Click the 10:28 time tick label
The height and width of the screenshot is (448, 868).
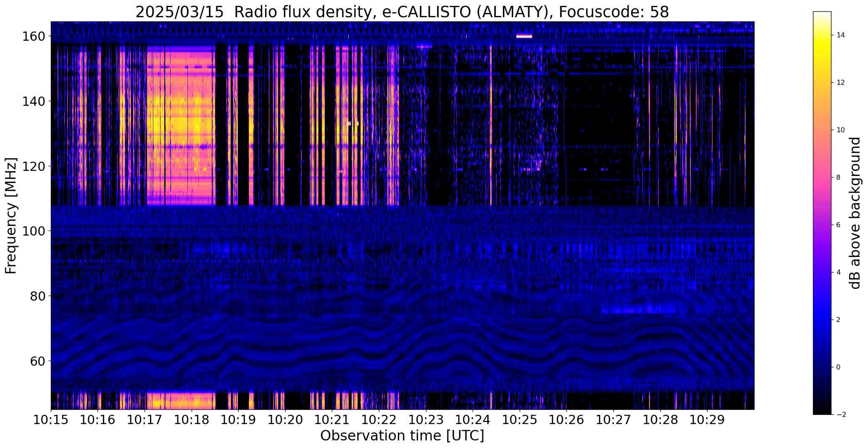pos(660,419)
